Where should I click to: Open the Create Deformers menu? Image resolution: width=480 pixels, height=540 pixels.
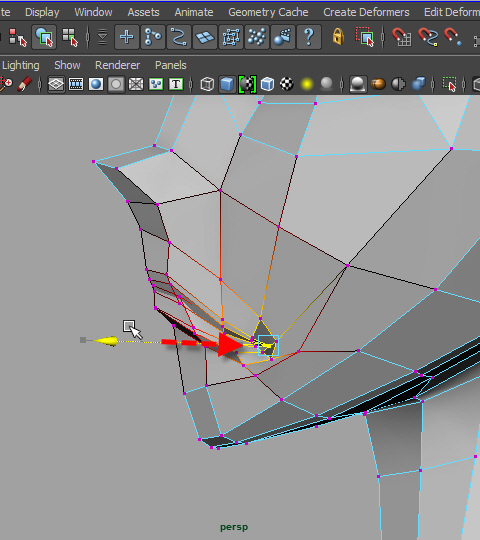pos(366,12)
